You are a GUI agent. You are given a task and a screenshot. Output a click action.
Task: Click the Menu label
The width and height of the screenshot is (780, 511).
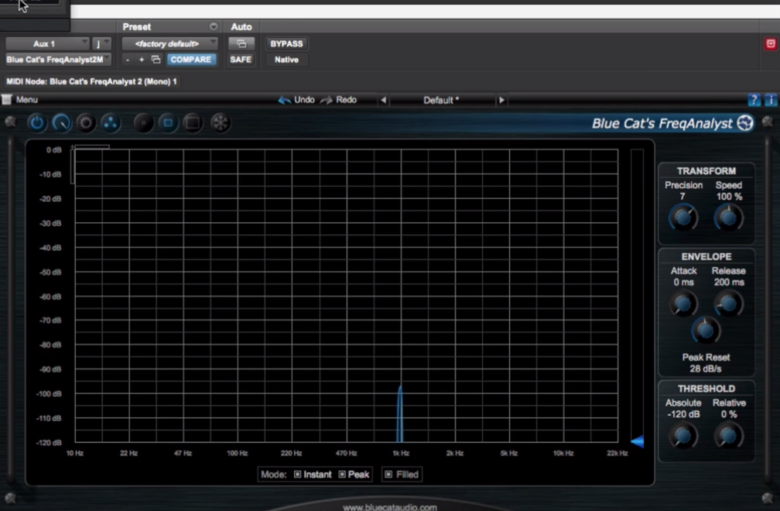(x=27, y=100)
